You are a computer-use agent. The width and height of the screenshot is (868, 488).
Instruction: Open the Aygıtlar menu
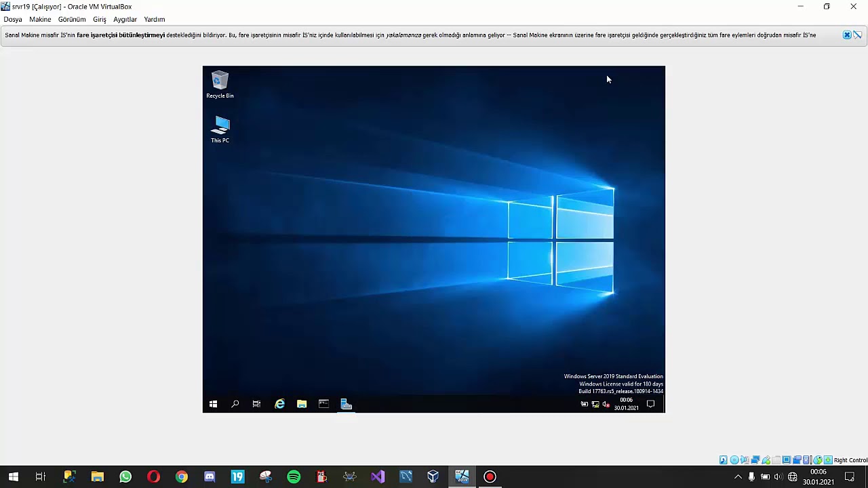pyautogui.click(x=125, y=20)
